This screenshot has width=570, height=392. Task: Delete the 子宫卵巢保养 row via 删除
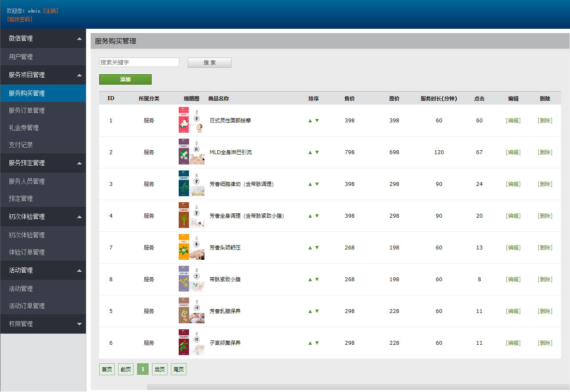(x=545, y=343)
